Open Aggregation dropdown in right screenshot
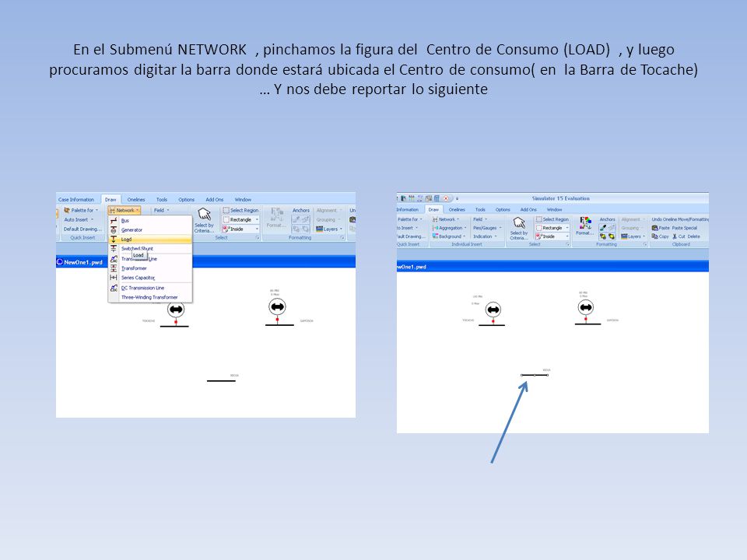Screen dimensions: 747x560 (449, 228)
